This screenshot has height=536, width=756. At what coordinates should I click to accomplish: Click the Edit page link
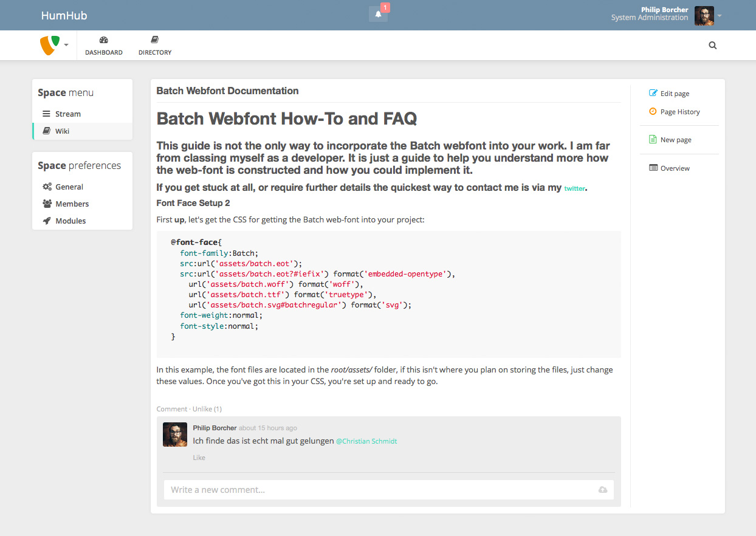(x=675, y=94)
